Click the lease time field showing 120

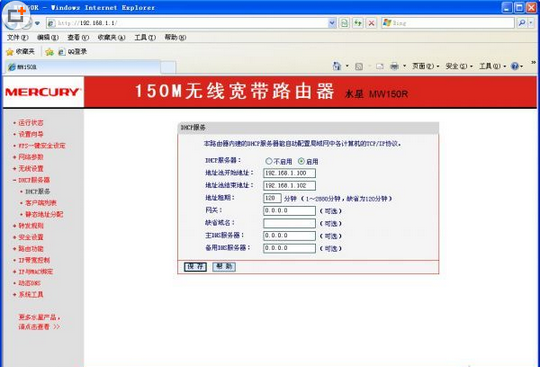[x=272, y=198]
